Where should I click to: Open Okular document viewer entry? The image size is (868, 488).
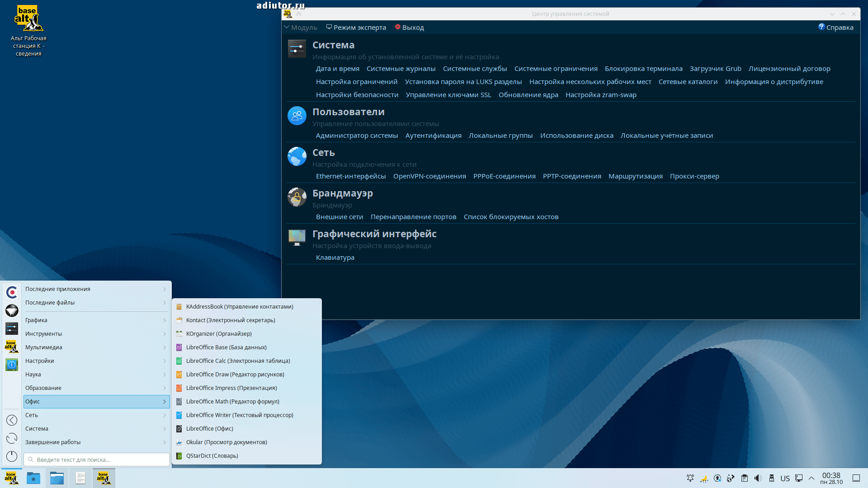(246, 442)
